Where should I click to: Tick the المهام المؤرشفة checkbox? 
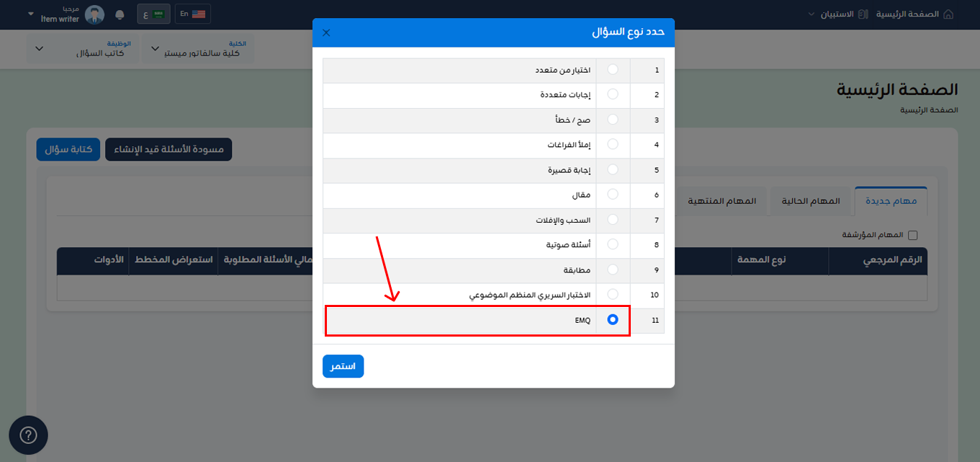click(x=913, y=235)
